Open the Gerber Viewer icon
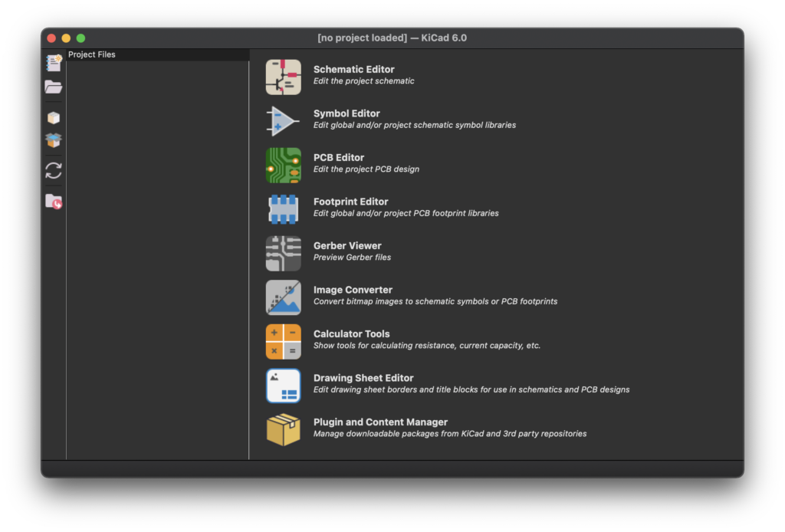Image resolution: width=785 pixels, height=532 pixels. pyautogui.click(x=284, y=253)
